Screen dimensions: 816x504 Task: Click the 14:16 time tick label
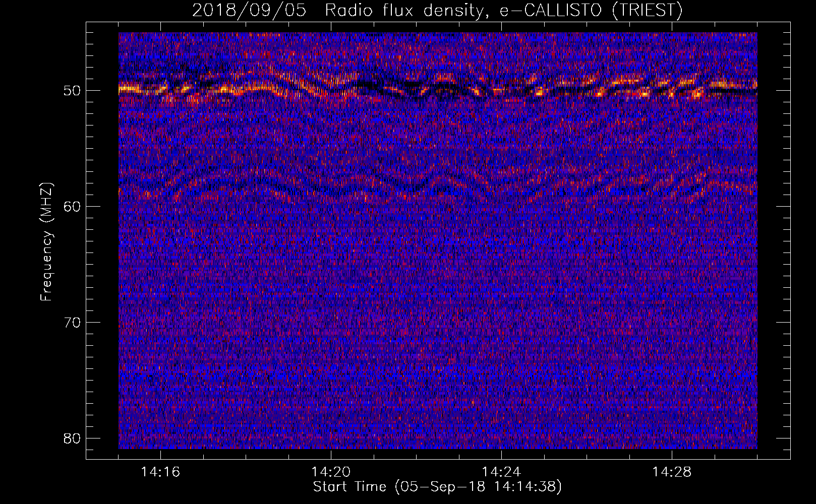pyautogui.click(x=160, y=472)
